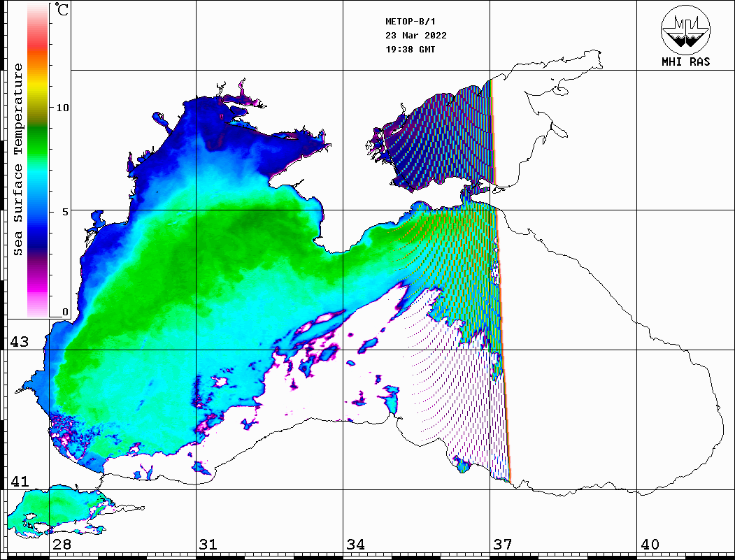Click longitude label '34'
Viewport: 735px width, 560px height.
click(355, 544)
